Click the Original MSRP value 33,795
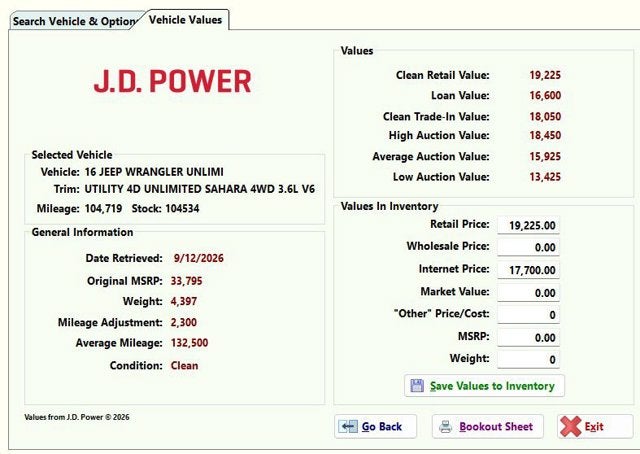The height and width of the screenshot is (454, 640). click(x=186, y=281)
